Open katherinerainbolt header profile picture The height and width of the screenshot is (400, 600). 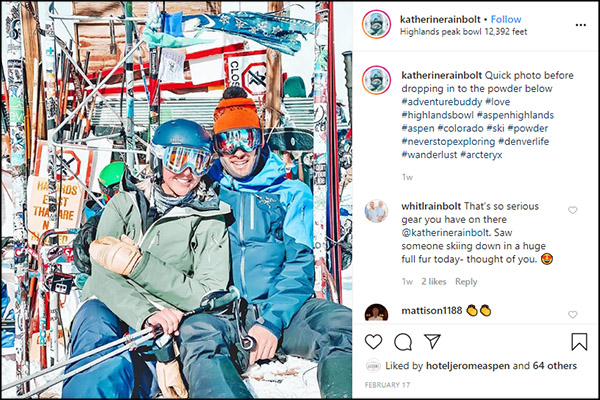[376, 24]
